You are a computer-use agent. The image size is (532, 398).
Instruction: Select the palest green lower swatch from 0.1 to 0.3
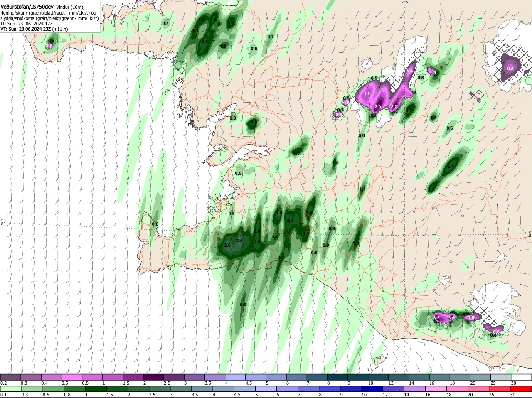point(11,389)
